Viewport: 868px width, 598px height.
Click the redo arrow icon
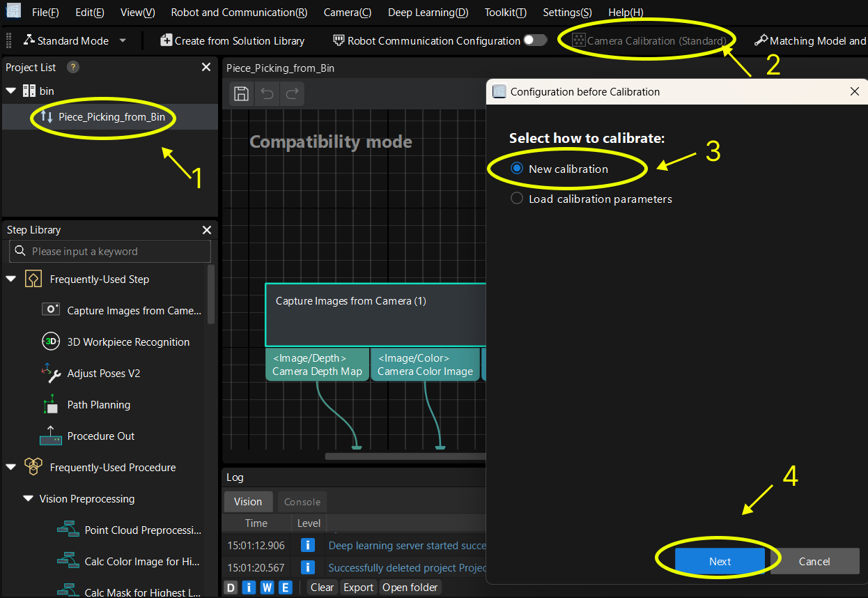pos(293,94)
